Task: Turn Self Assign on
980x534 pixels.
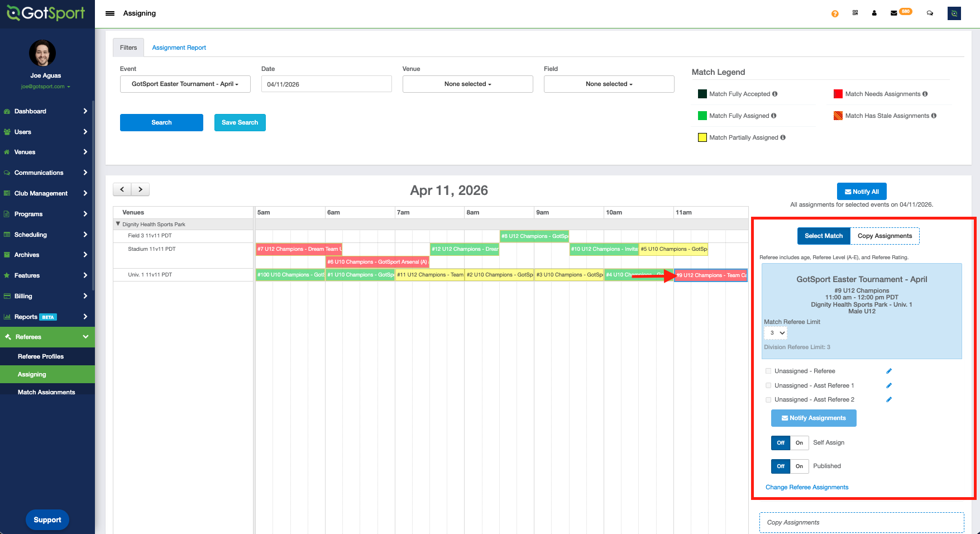Action: (799, 443)
